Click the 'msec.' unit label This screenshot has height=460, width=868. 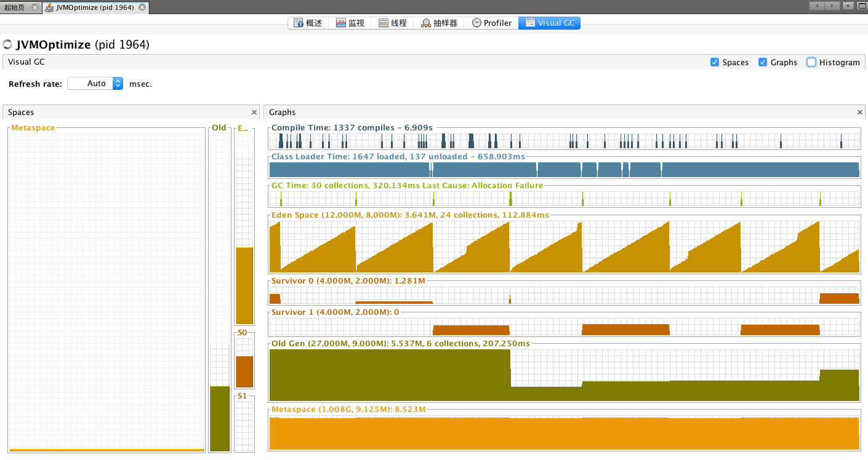pos(140,84)
